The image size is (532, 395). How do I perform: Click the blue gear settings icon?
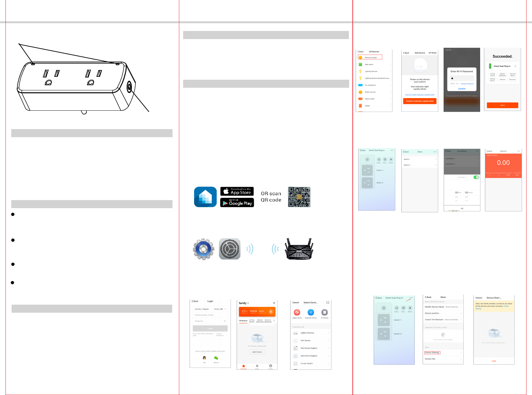(203, 249)
